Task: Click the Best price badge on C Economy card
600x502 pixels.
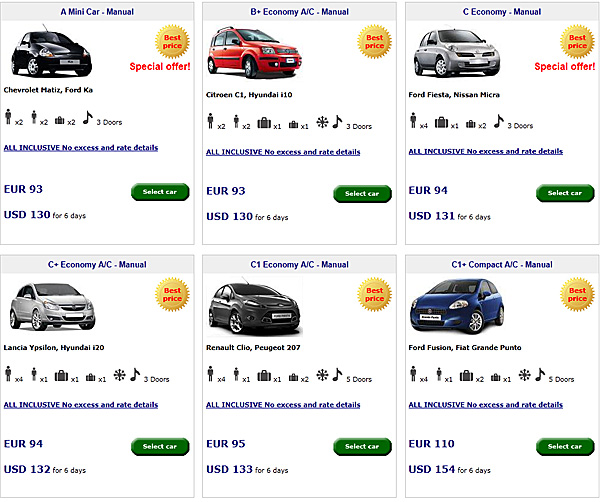Action: pyautogui.click(x=577, y=41)
